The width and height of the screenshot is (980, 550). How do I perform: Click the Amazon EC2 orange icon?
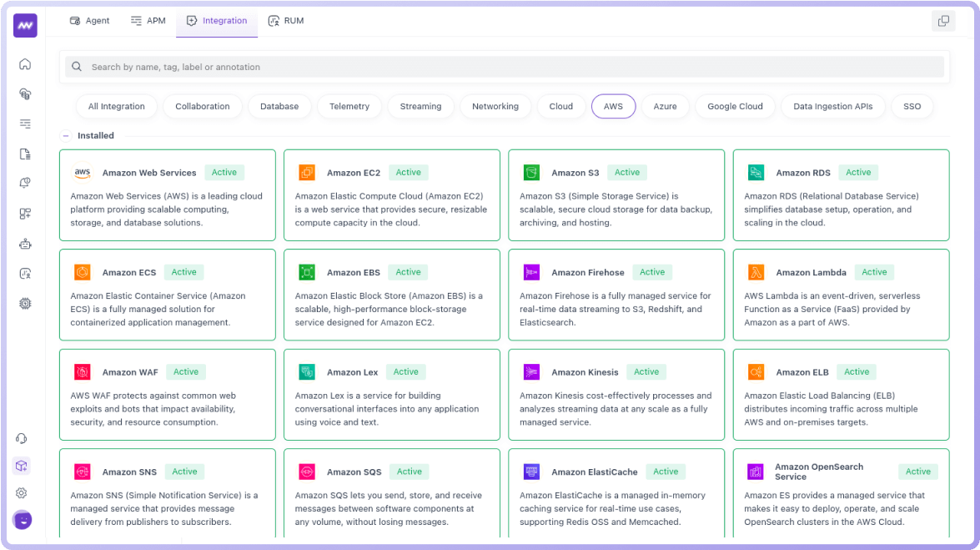(x=307, y=172)
